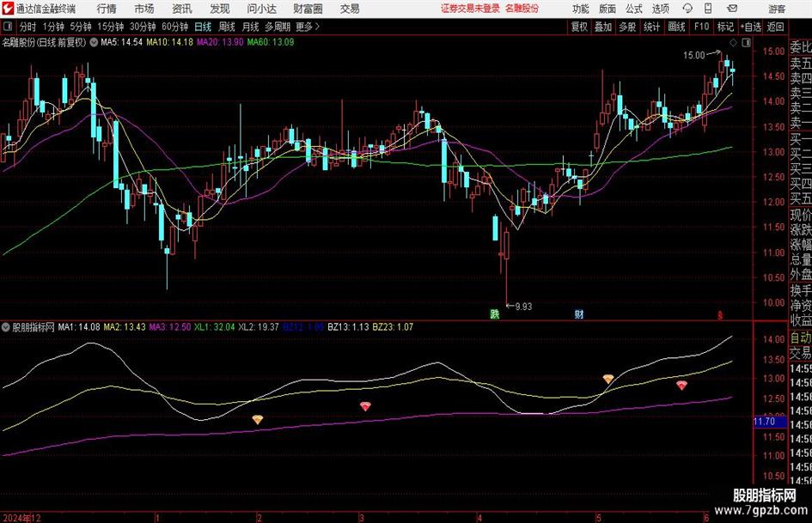Click the 复权 button
Screen dimensions: 812x523
[x=579, y=27]
